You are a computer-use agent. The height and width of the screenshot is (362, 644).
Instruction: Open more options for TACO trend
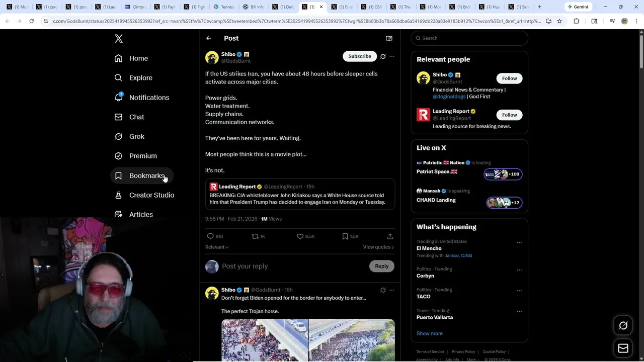519,291
